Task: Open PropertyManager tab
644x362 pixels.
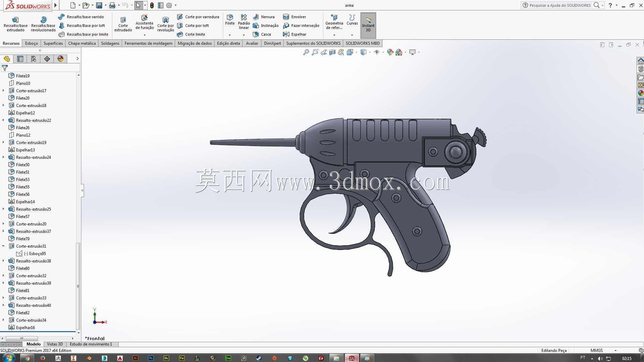Action: [20, 59]
